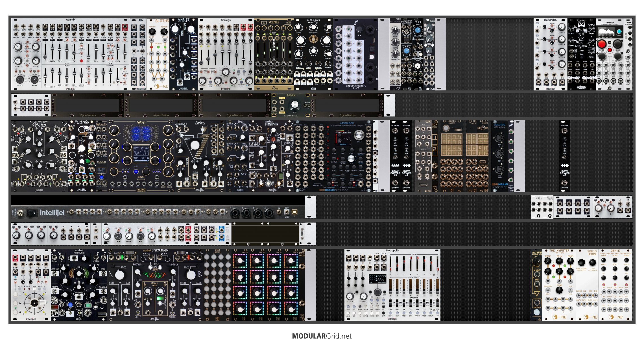
Task: Click the Quad VCA Level 1 knob
Action: coord(562,27)
